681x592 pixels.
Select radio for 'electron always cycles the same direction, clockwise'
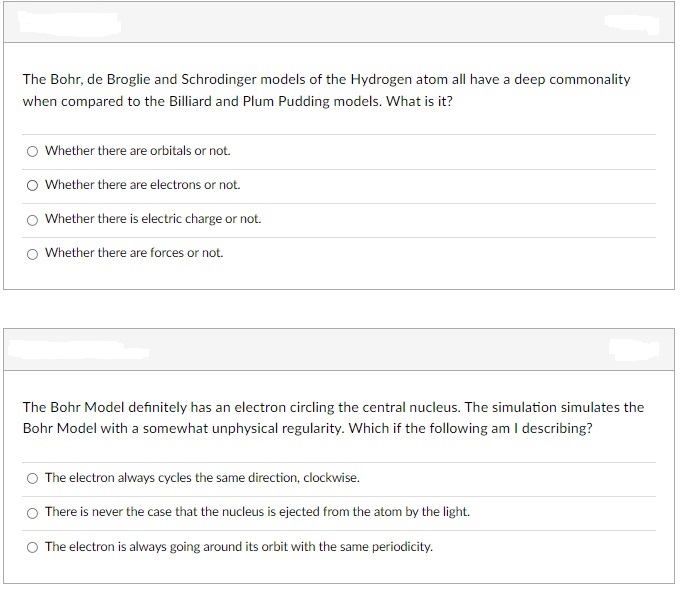(x=32, y=478)
